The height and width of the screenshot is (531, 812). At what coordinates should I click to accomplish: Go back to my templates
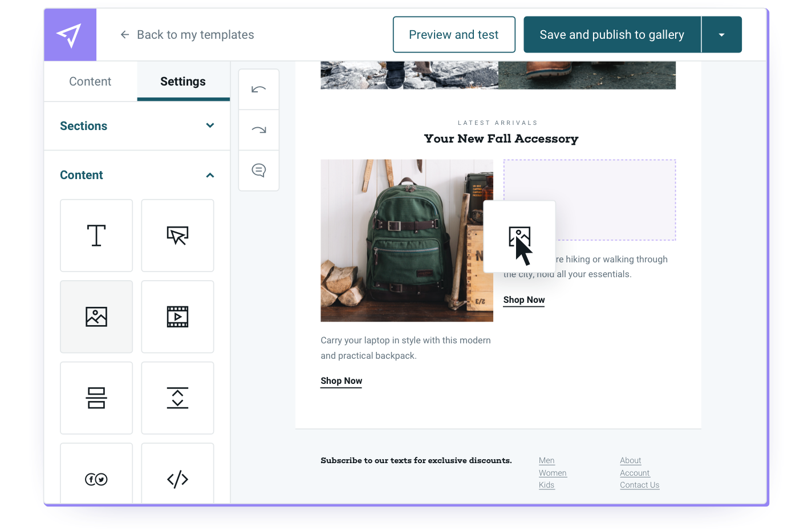coord(187,35)
